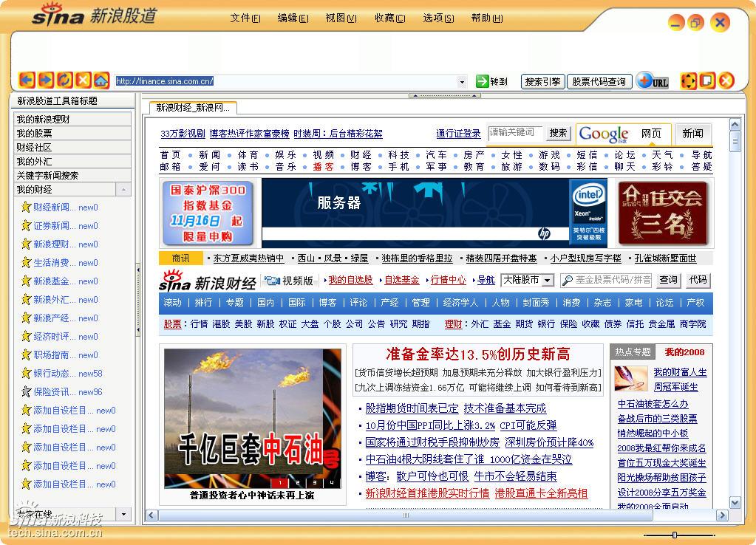Click the star icon beside 新浪基金
756x545 pixels.
pyautogui.click(x=26, y=281)
